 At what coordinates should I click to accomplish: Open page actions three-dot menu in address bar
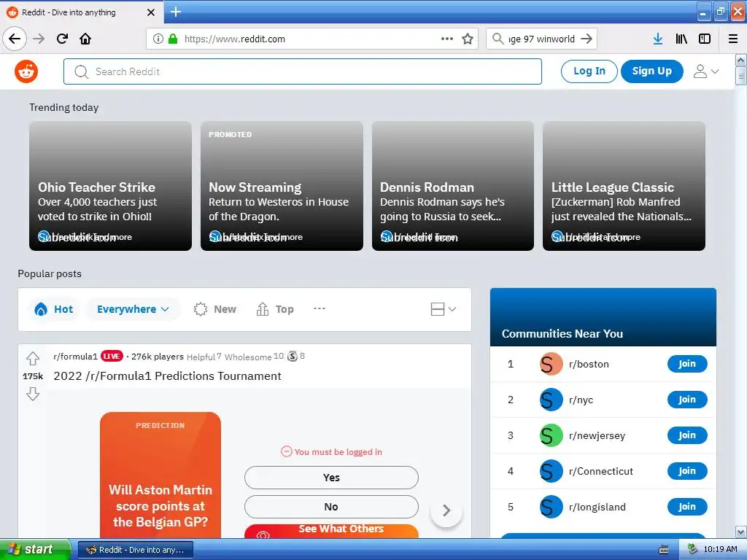coord(447,39)
